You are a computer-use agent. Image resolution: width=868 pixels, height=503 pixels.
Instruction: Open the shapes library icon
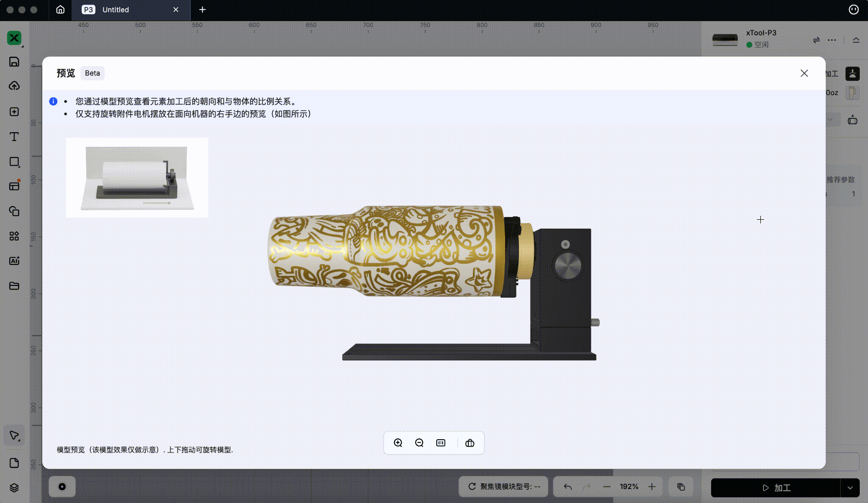pyautogui.click(x=14, y=236)
